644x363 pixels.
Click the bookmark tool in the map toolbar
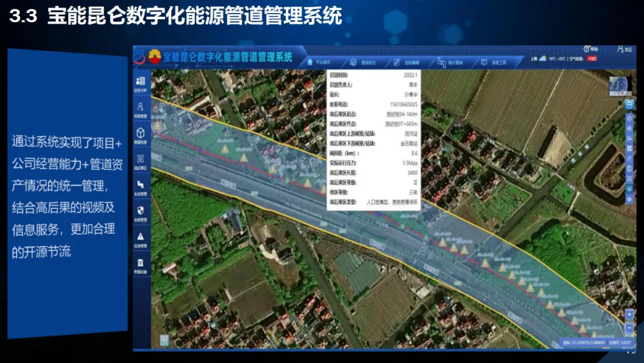(x=629, y=168)
